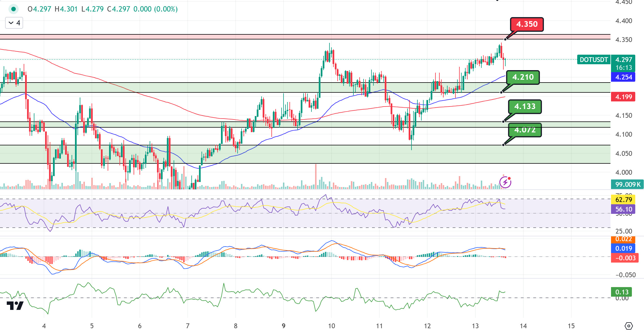Expand the indicators legend showing 4
The height and width of the screenshot is (333, 644).
[14, 23]
